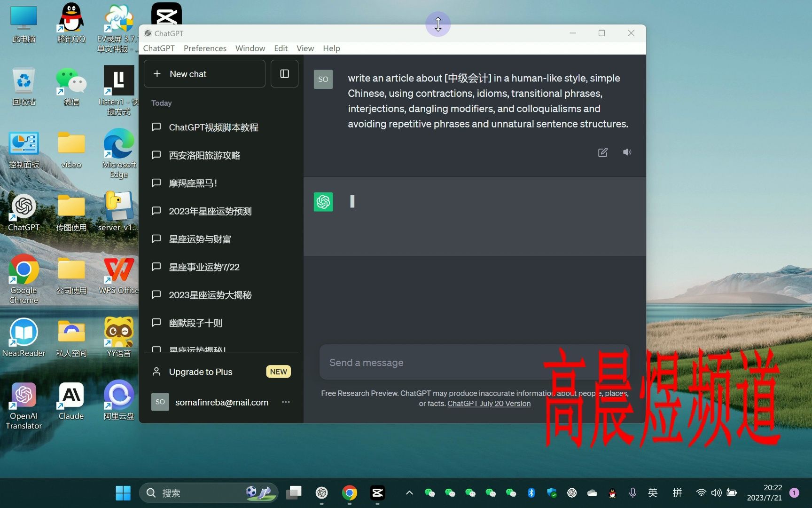Select the 传图使用 folder
The width and height of the screenshot is (812, 508).
(71, 213)
